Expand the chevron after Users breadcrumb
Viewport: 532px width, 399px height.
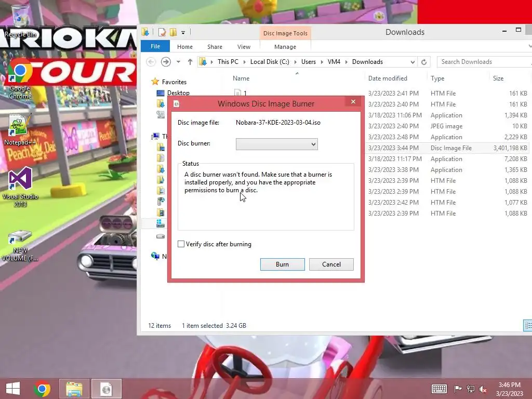click(x=322, y=62)
